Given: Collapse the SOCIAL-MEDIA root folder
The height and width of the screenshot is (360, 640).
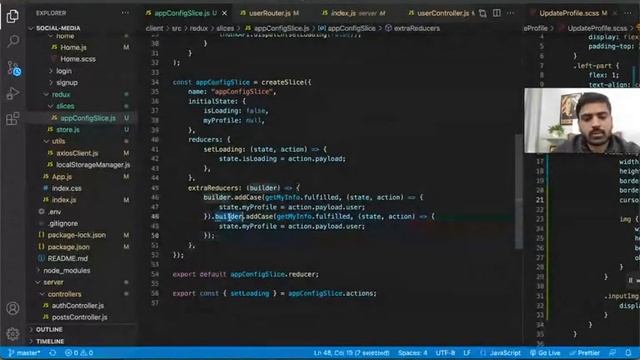Looking at the screenshot, I should (58, 28).
